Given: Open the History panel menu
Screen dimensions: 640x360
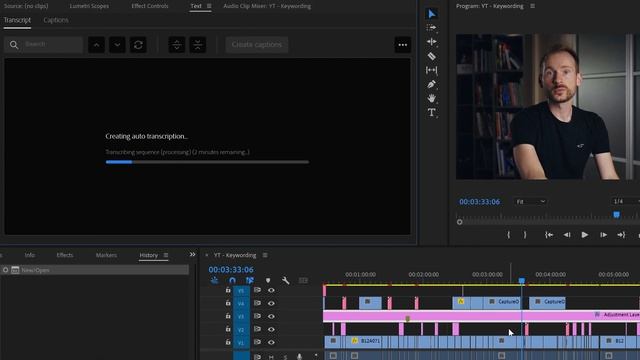Looking at the screenshot, I should tap(166, 255).
